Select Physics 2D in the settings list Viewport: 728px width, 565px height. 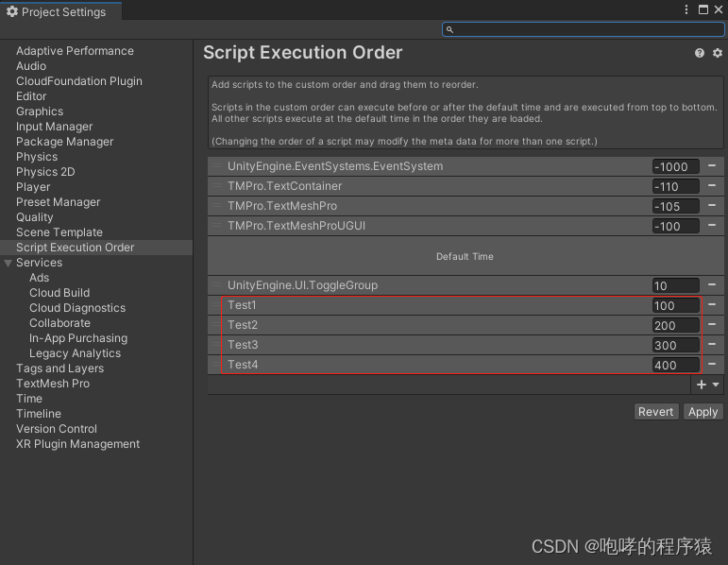(x=45, y=172)
